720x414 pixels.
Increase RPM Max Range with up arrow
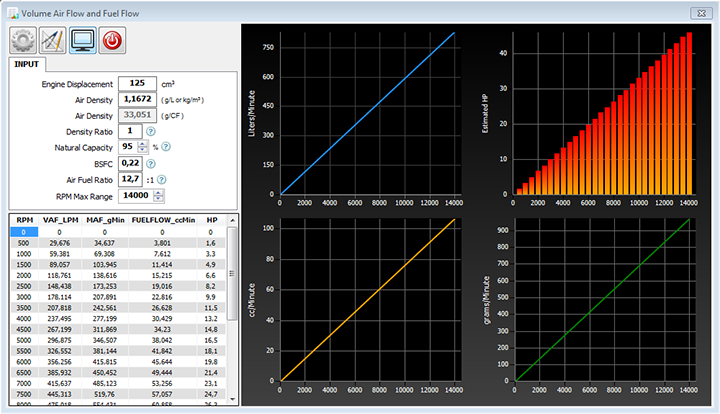click(158, 193)
